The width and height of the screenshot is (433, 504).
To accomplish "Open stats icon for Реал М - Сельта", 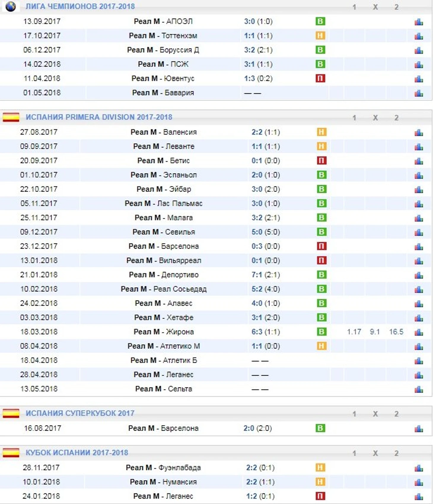I will 419,389.
